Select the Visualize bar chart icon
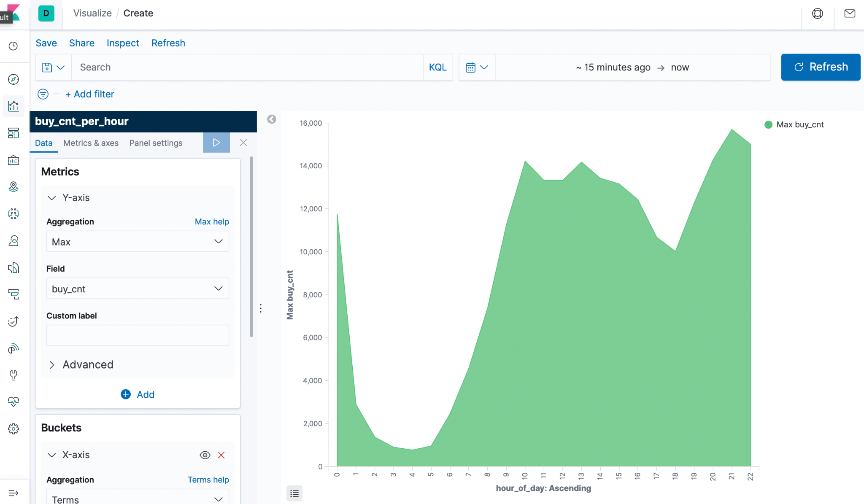Viewport: 864px width, 504px height. click(x=14, y=105)
